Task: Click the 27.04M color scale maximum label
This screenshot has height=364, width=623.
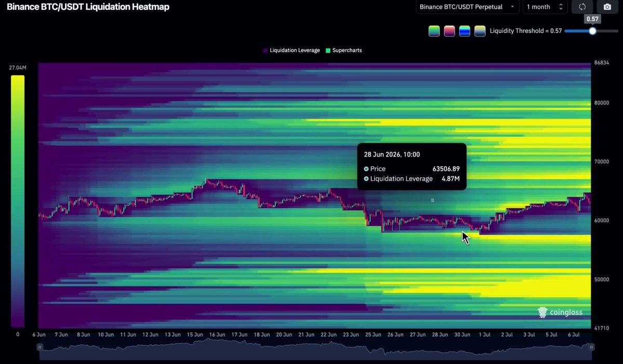Action: pos(18,68)
